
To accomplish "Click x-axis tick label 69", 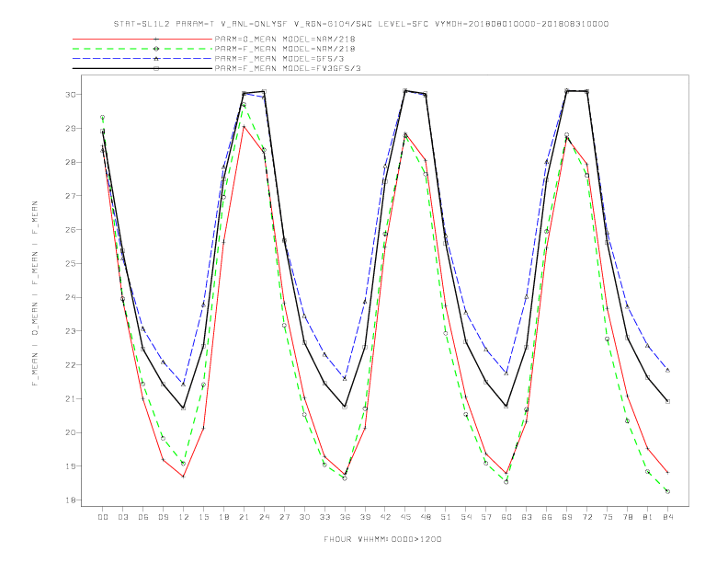I will (567, 517).
